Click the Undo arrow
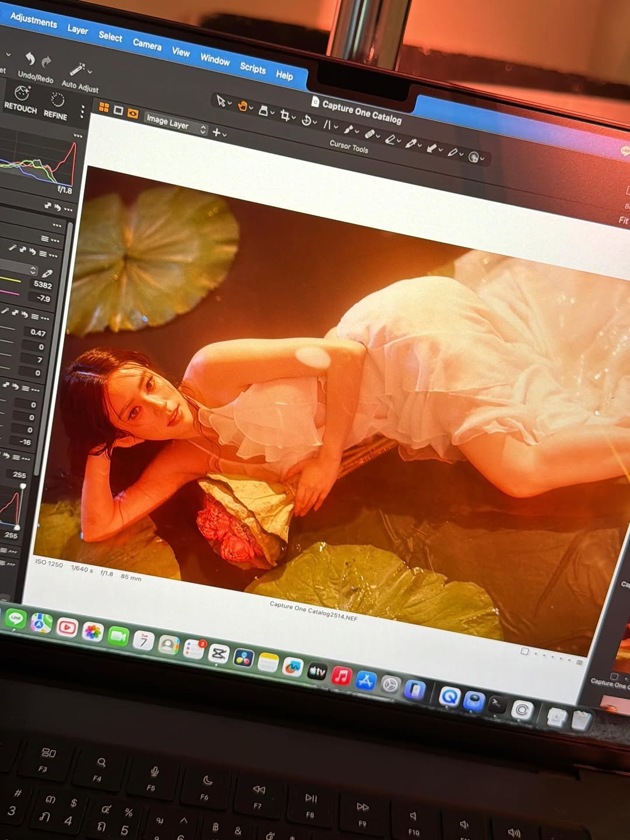 pyautogui.click(x=30, y=58)
